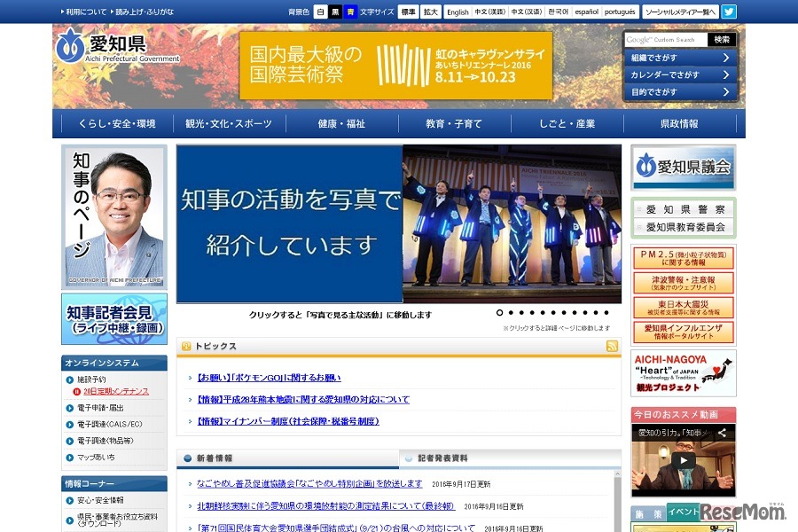
Task: Enable 拡大 enlarged text size
Action: 430,12
